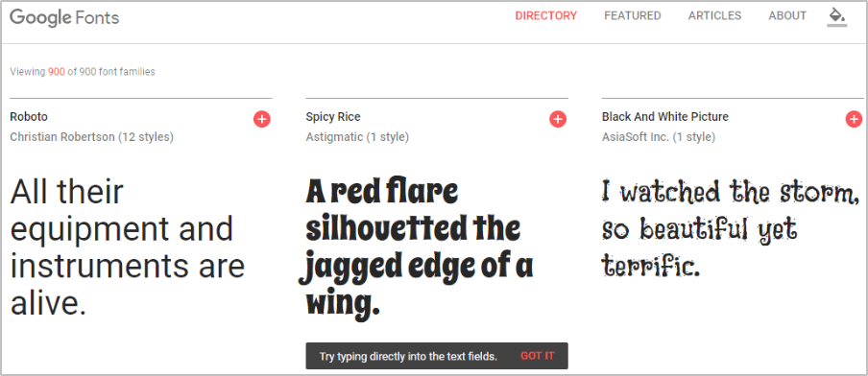Click author Christian Robertson (12 styles)
The width and height of the screenshot is (868, 376).
point(92,137)
